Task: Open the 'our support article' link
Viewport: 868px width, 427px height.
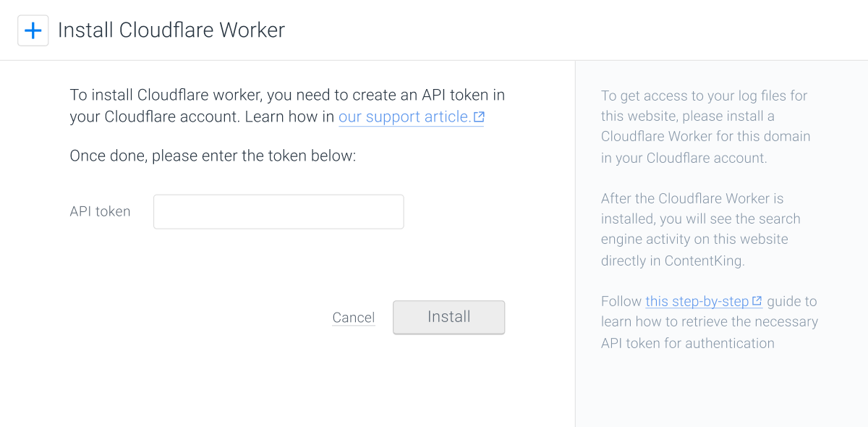Action: pos(411,117)
